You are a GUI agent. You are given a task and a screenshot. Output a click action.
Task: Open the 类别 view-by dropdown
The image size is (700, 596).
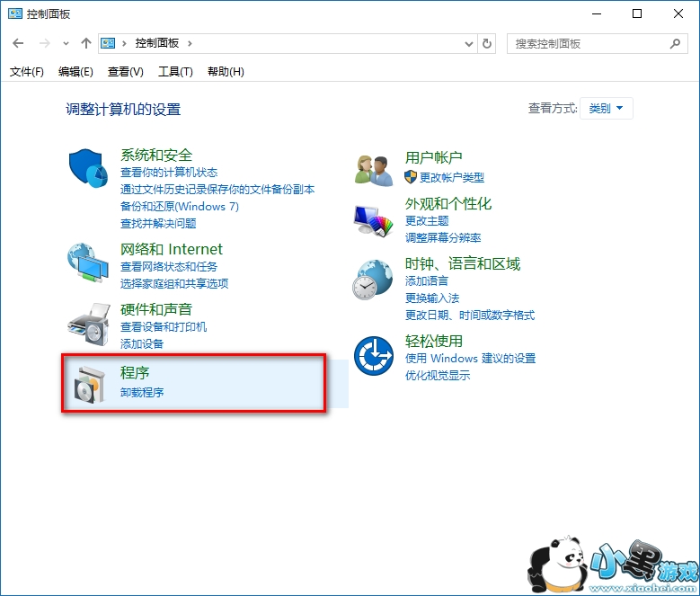point(606,108)
